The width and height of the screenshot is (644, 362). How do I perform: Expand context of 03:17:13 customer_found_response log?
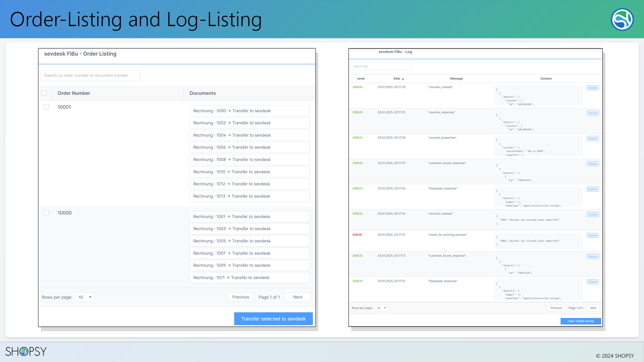coord(593,256)
